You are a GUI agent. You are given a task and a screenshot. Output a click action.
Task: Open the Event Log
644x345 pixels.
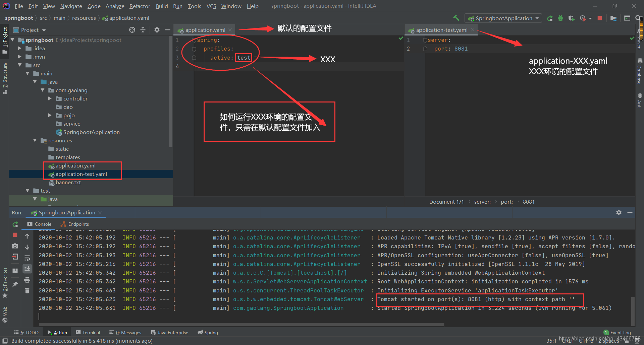(617, 333)
